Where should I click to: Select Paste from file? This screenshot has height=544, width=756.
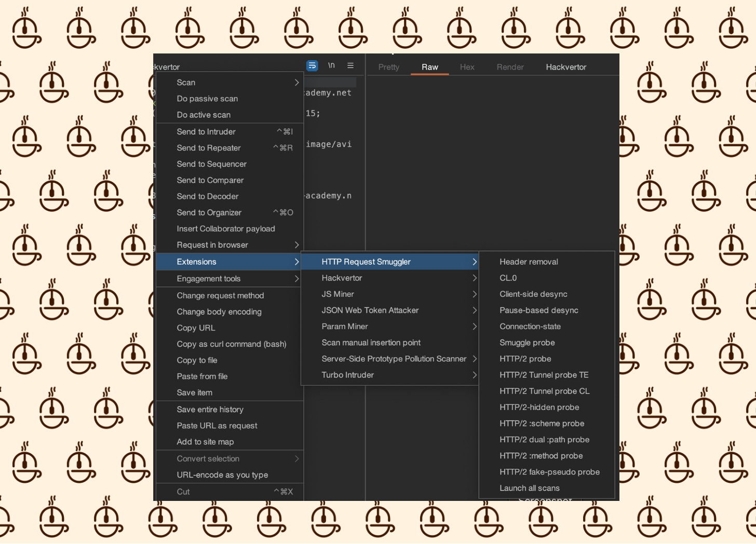(230, 376)
